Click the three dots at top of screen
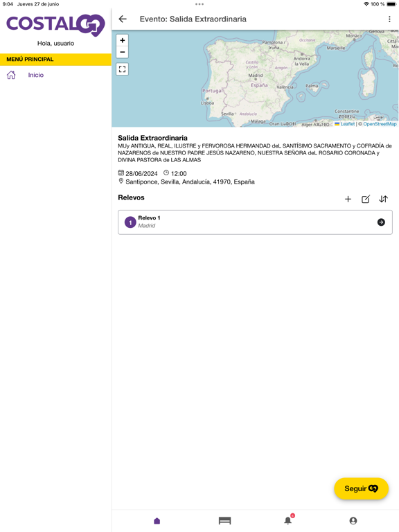Viewport: 399px width, 532px height. point(199,4)
